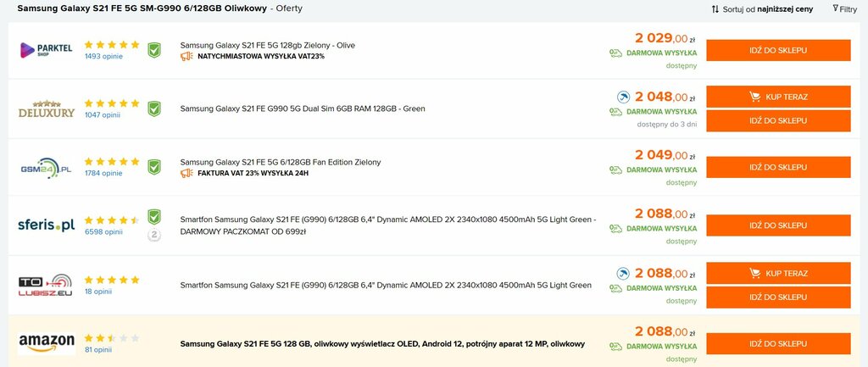Click the silver number 2 badge at sferis.pl
This screenshot has height=367, width=868.
[154, 236]
